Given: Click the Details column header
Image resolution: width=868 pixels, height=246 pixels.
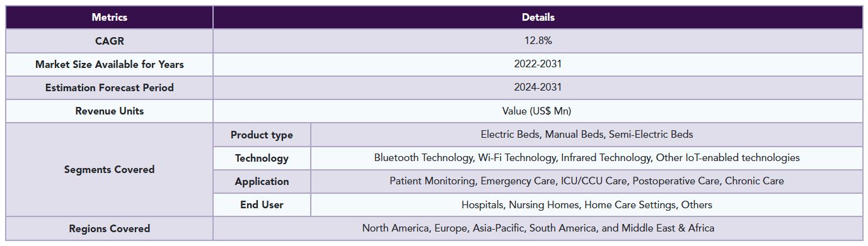Looking at the screenshot, I should [x=538, y=18].
